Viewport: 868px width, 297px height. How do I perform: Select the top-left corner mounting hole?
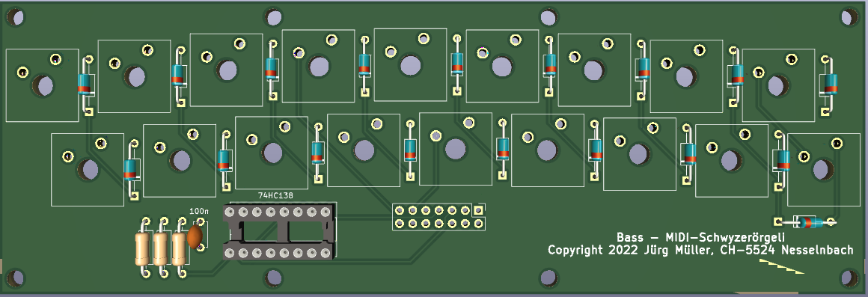click(16, 17)
